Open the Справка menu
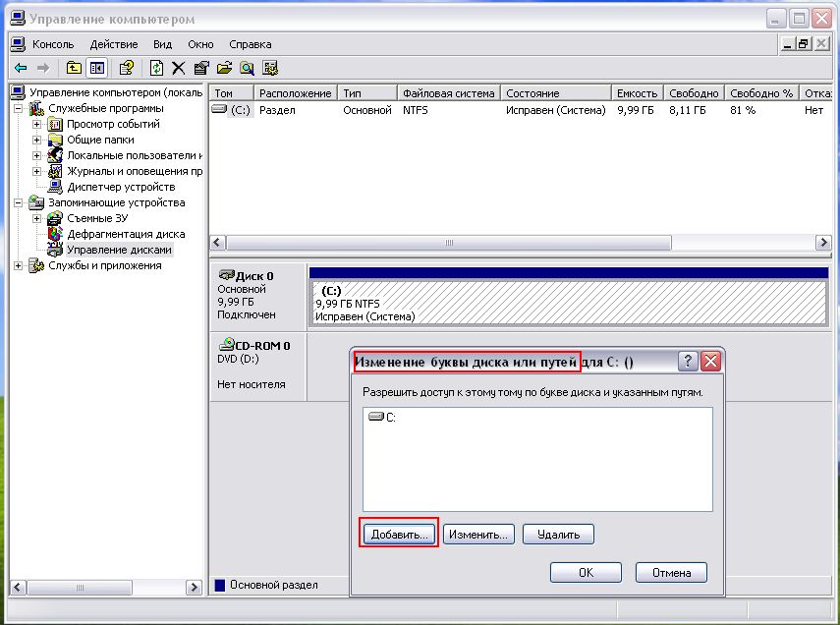This screenshot has height=625, width=840. 251,44
